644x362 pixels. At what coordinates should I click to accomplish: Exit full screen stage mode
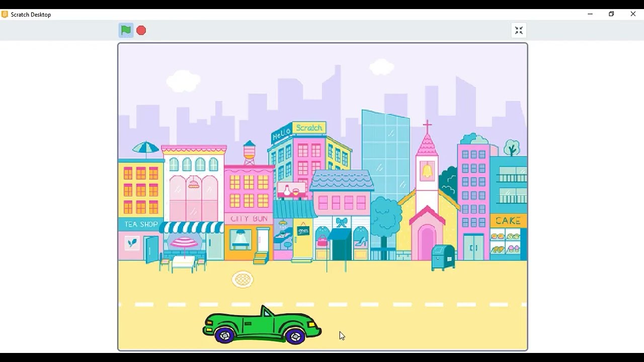(x=519, y=31)
